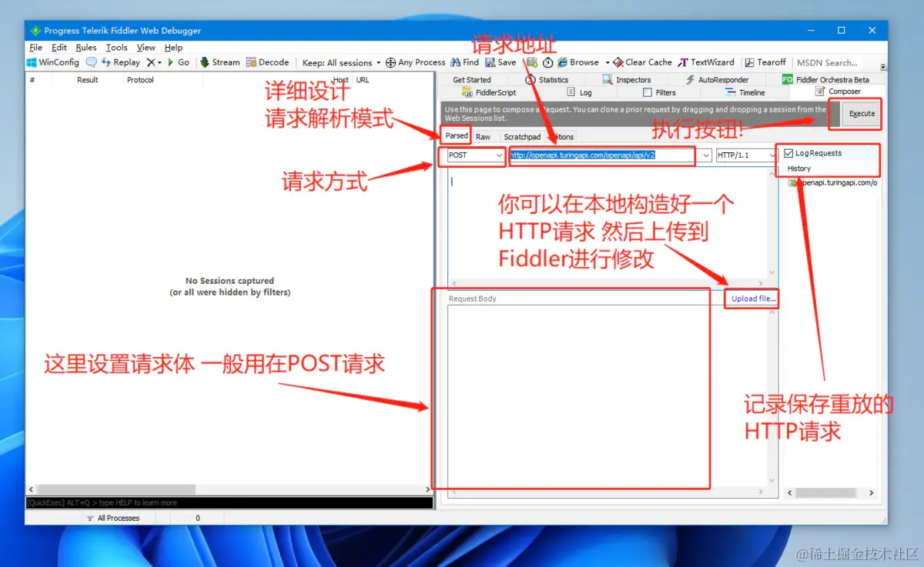Select the Composer tab
This screenshot has height=567, width=924.
pos(839,92)
